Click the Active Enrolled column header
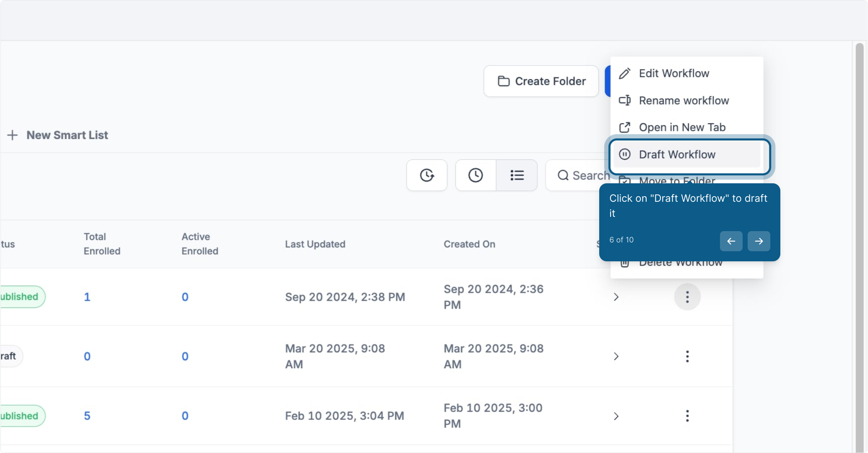The height and width of the screenshot is (453, 868). (200, 244)
